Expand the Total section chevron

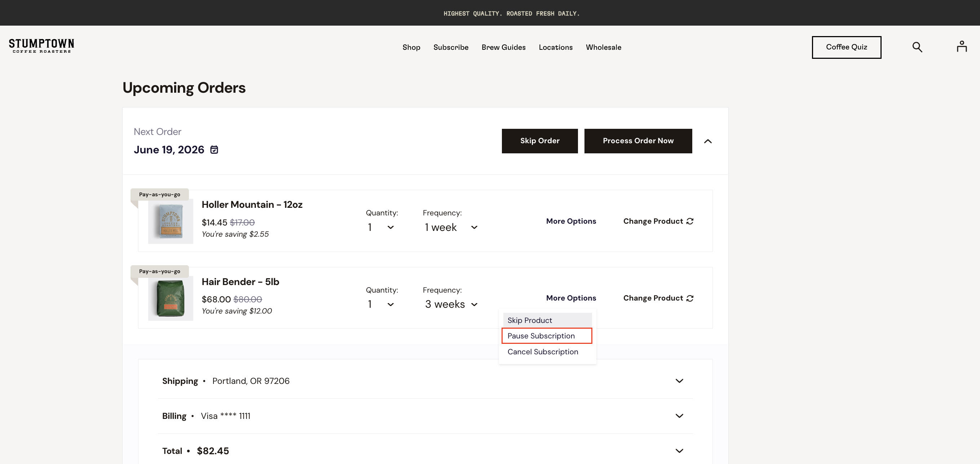(679, 451)
